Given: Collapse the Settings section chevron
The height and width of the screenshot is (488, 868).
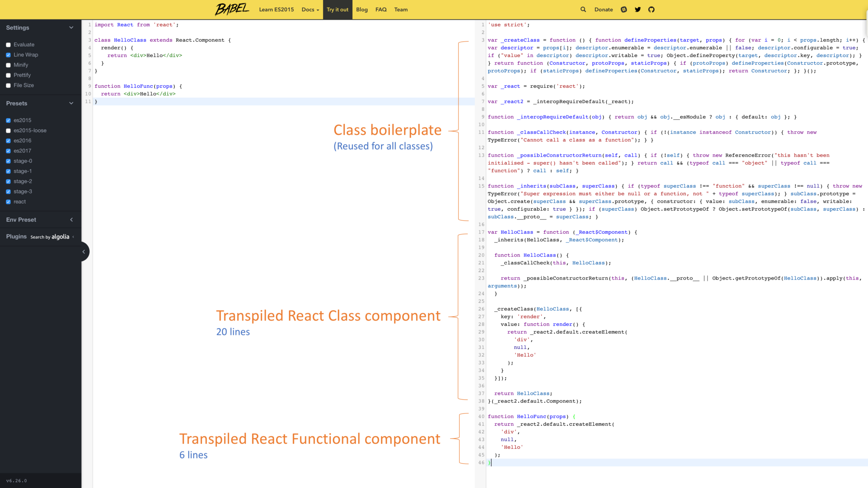Looking at the screenshot, I should [x=71, y=27].
